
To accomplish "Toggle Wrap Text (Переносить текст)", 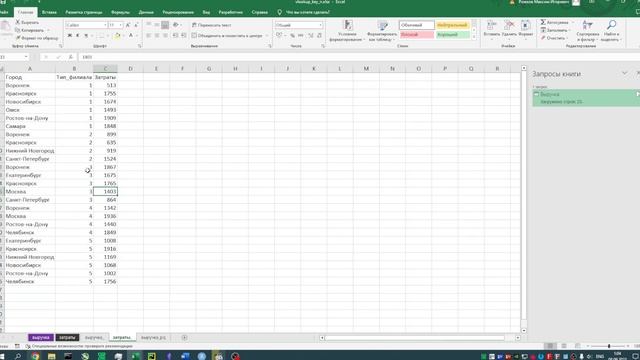I will [211, 25].
